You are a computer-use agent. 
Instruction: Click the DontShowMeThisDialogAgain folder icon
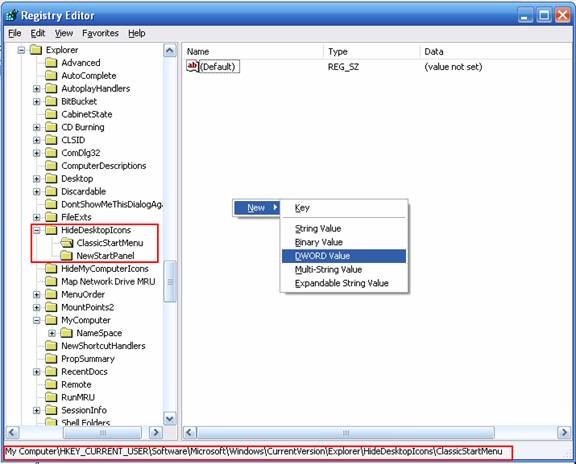point(51,204)
